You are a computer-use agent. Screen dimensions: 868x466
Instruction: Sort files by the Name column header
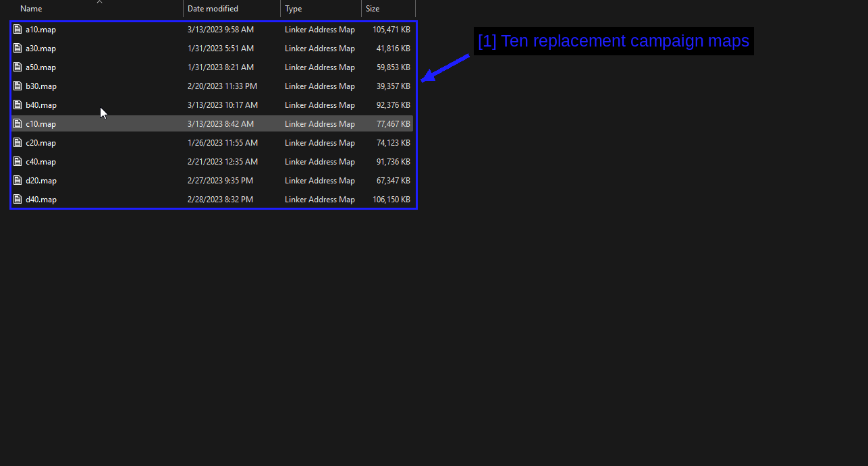pos(31,9)
